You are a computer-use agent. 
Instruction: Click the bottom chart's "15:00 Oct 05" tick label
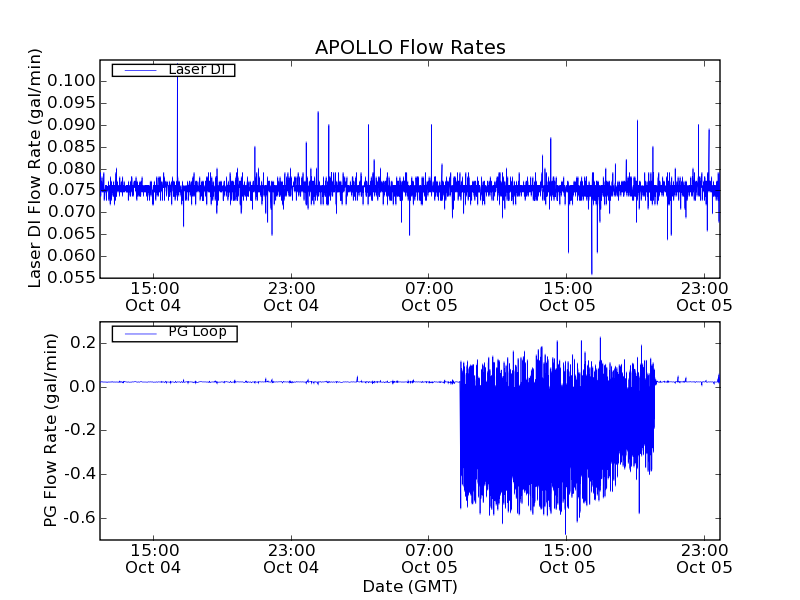click(x=567, y=559)
